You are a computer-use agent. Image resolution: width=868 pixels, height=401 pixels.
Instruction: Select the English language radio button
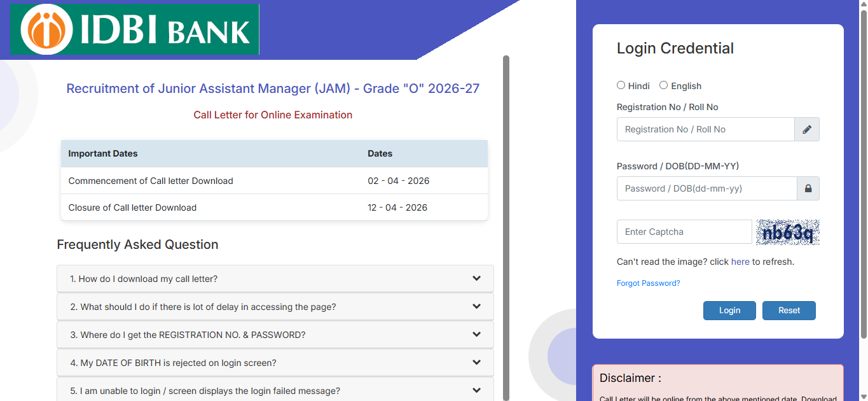tap(664, 85)
